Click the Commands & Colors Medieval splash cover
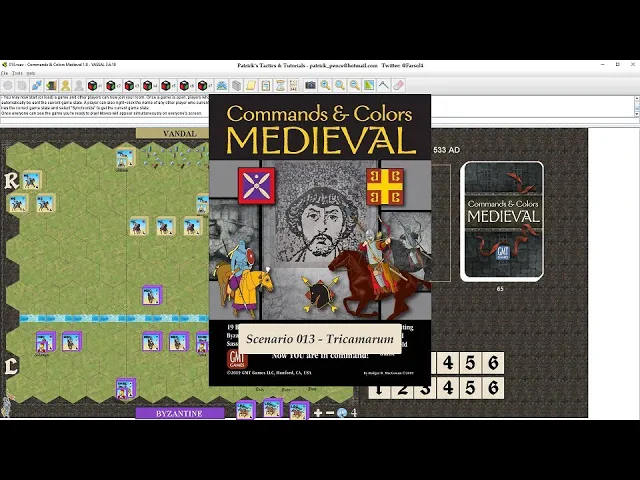This screenshot has height=480, width=640. pos(320,240)
